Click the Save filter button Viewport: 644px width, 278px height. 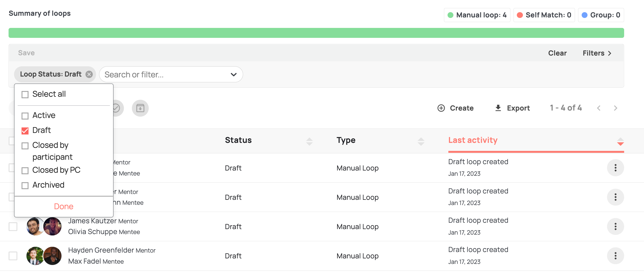click(26, 53)
